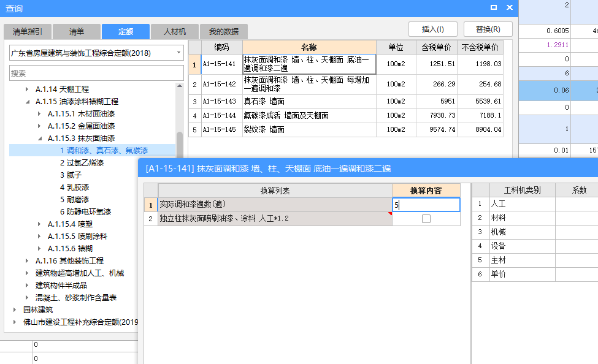Click the 替换(R) button
This screenshot has width=598, height=364.
coord(488,29)
